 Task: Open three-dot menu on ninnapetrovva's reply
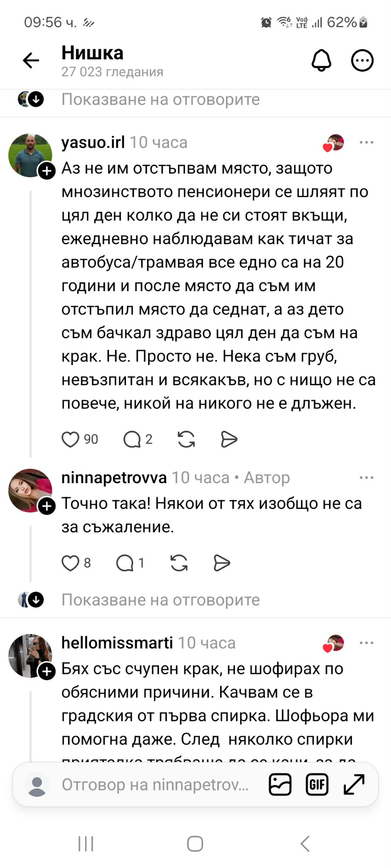pos(366,478)
